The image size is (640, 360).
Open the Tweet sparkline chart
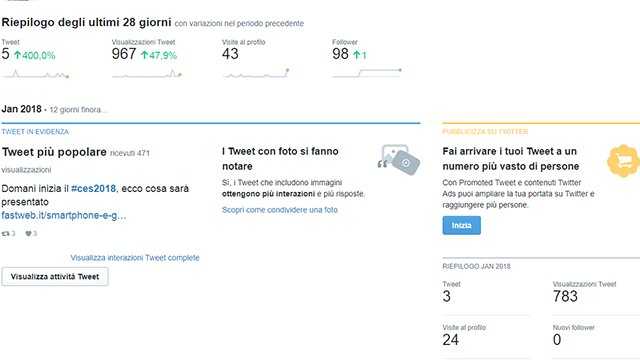click(35, 73)
